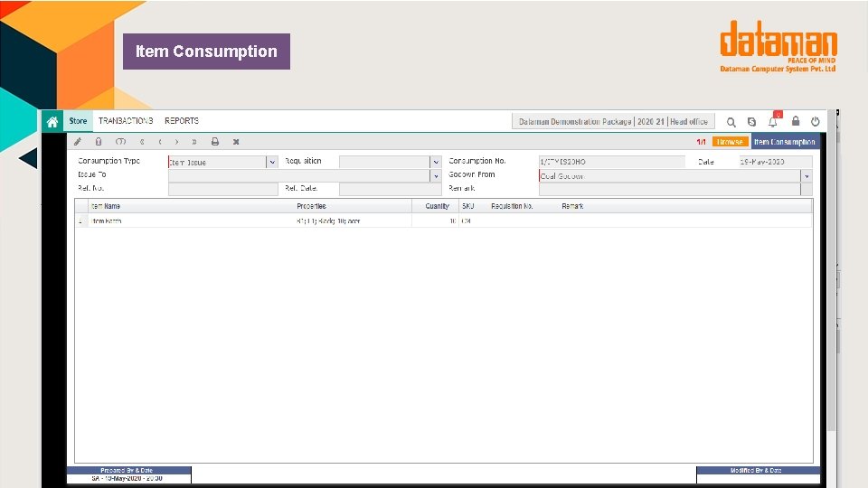
Task: Go to the Home icon
Action: [x=52, y=122]
